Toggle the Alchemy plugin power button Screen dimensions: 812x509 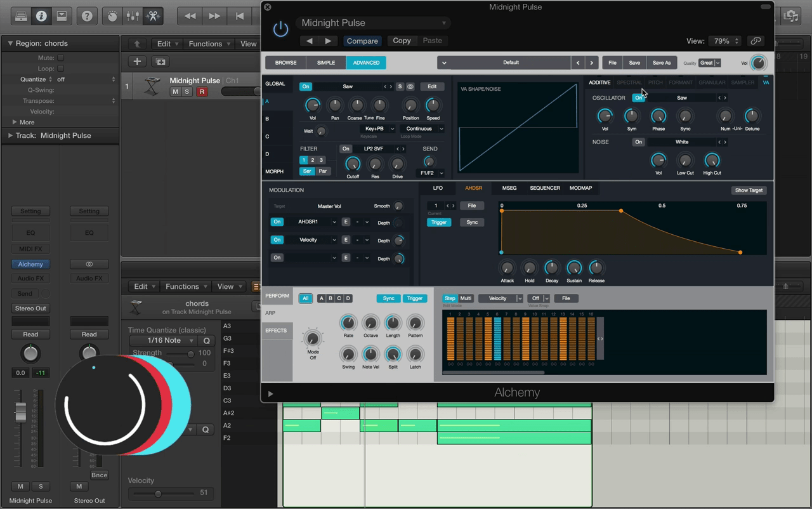(280, 29)
